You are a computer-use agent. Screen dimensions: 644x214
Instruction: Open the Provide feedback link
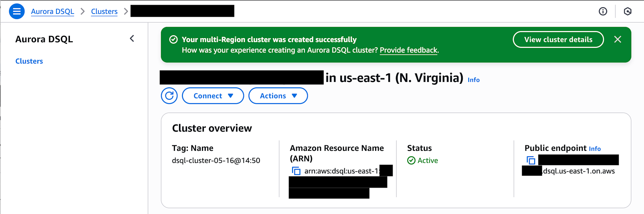click(409, 50)
